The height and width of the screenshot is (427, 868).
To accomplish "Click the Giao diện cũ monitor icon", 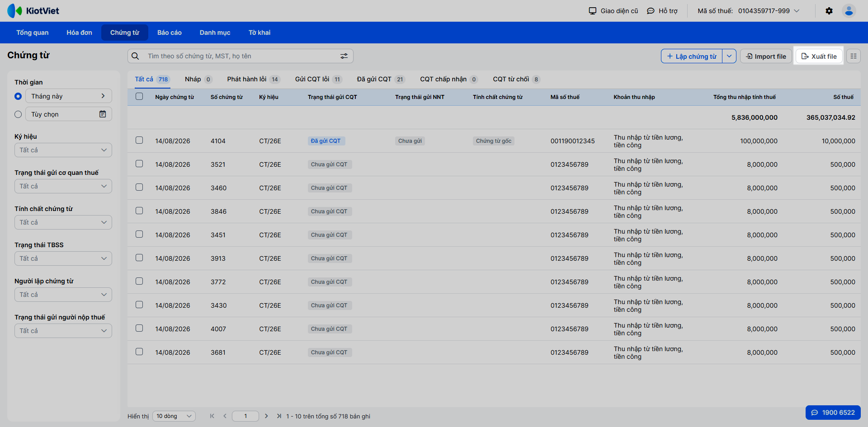I will pyautogui.click(x=593, y=11).
